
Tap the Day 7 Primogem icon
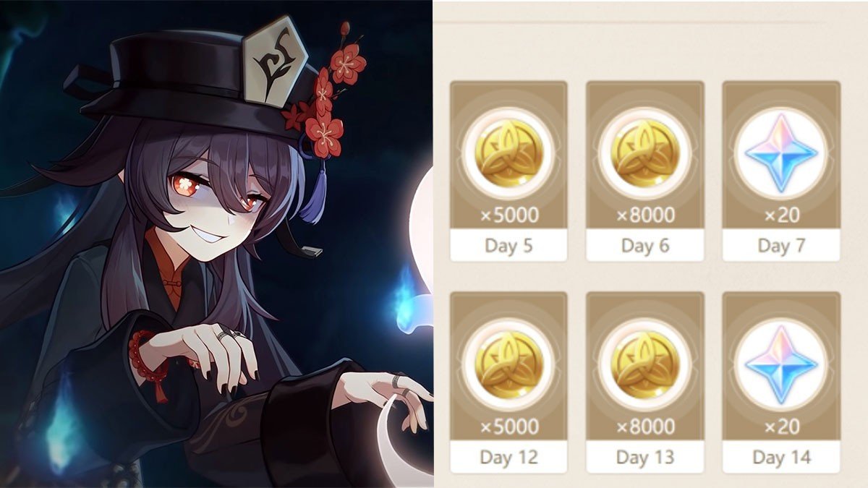tap(780, 153)
